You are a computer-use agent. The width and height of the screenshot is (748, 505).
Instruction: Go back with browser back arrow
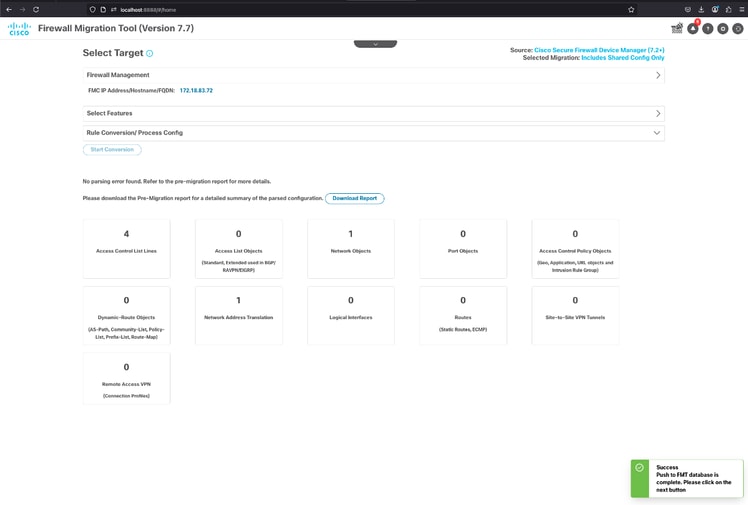[9, 9]
